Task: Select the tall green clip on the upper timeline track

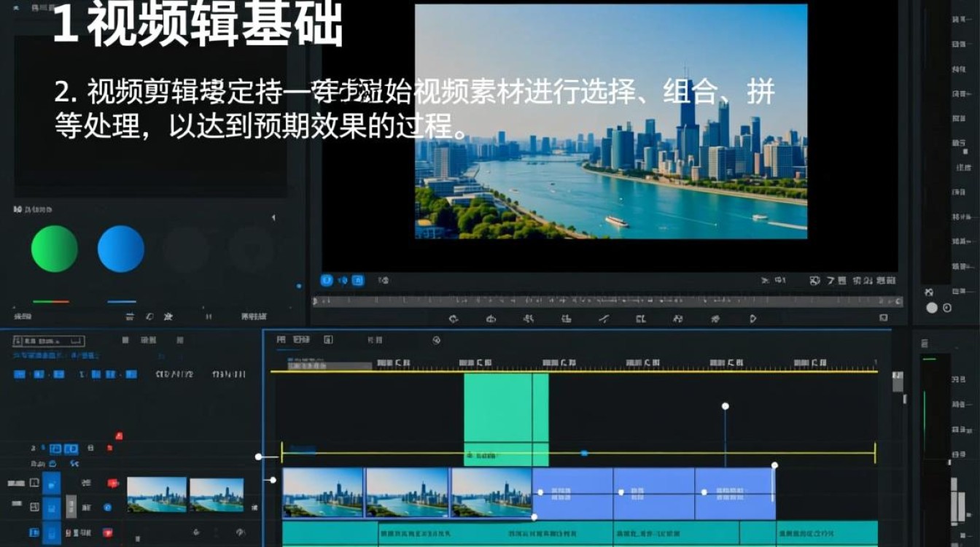Action: pos(506,420)
